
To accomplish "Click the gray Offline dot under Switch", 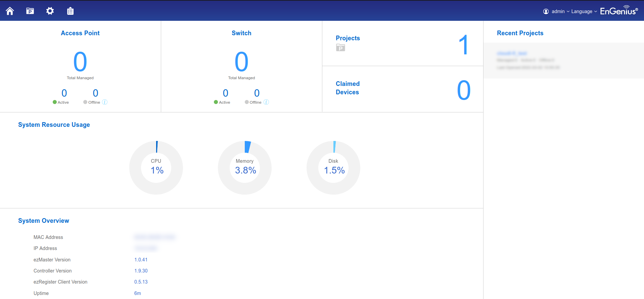I will point(247,102).
